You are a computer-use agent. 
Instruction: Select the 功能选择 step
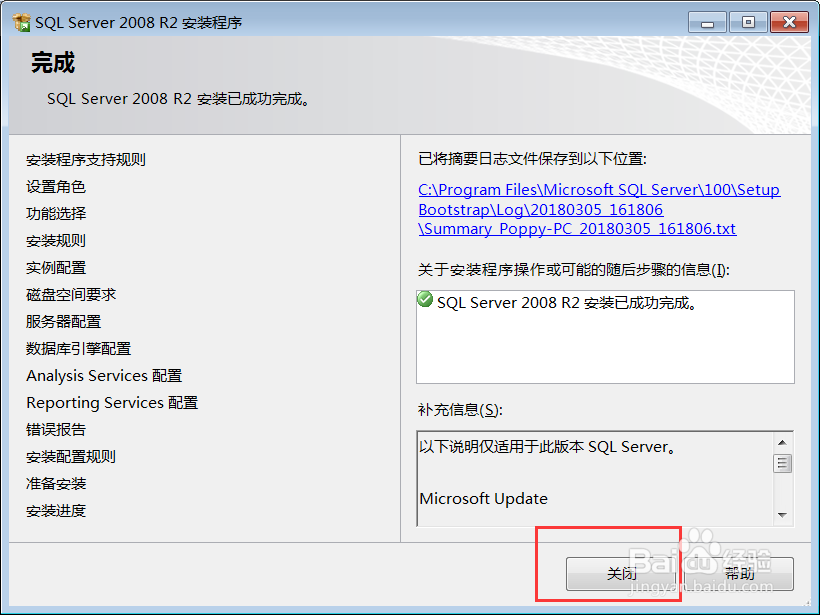pos(56,213)
